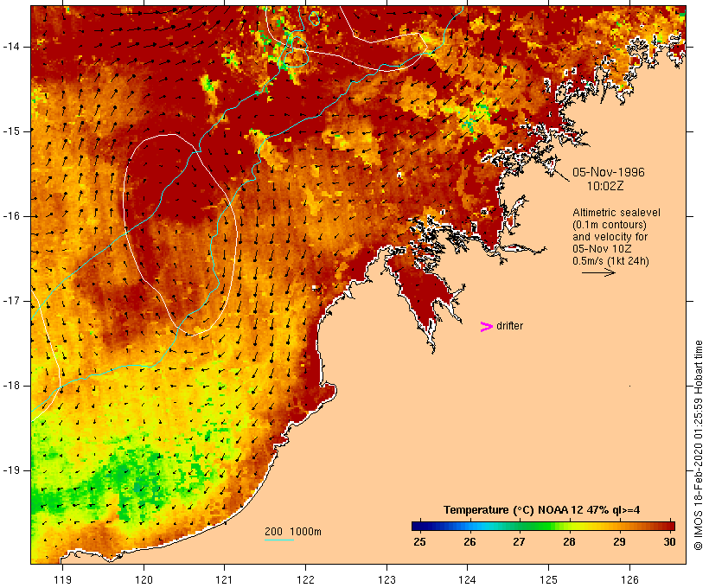Screen dimensions: 709x588
Task: Click the date label 05-Nov-1996
Action: coord(608,172)
